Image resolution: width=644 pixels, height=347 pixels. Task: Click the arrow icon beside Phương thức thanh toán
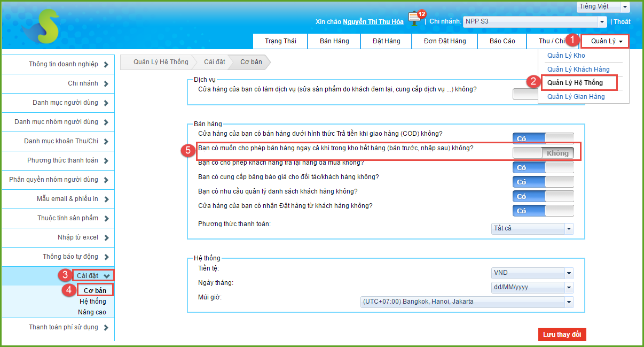click(106, 161)
